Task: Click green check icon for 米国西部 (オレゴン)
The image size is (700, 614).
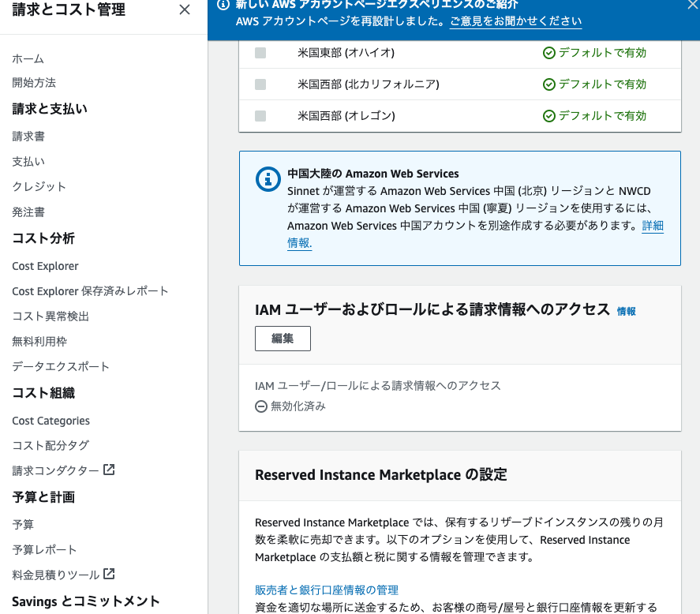Action: coord(549,116)
